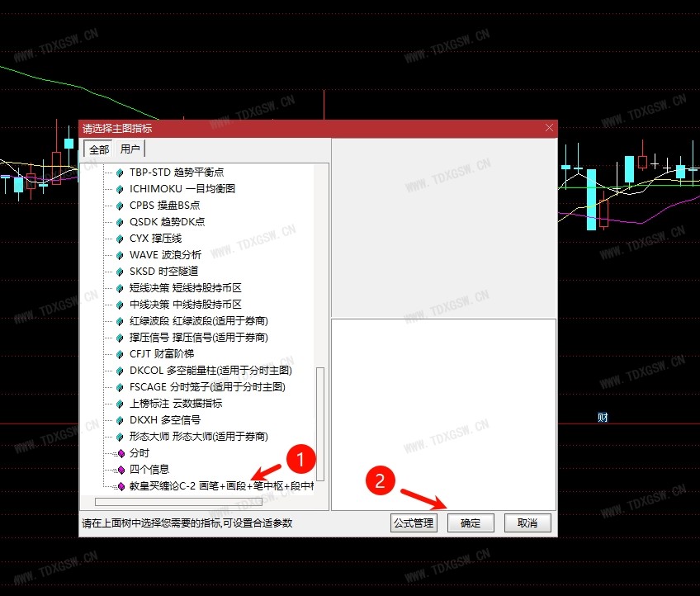Click the icon beside ICHIMOKU 一目均衡图

(x=120, y=189)
